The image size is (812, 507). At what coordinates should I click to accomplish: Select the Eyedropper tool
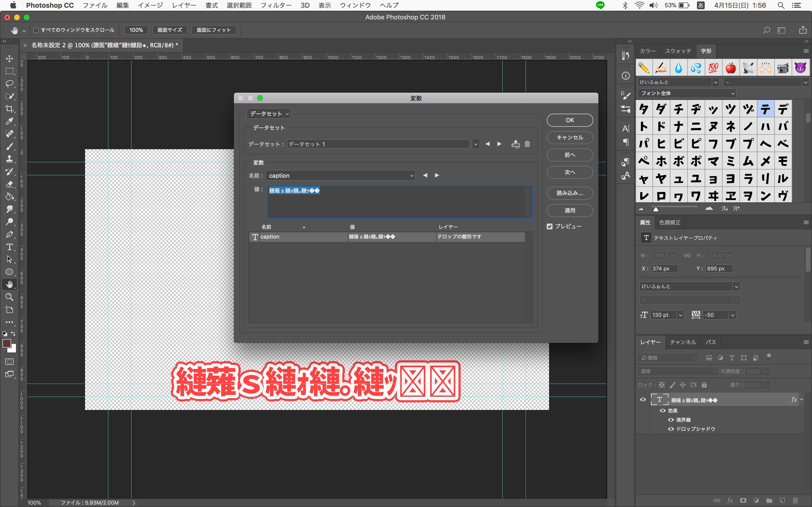tap(9, 121)
